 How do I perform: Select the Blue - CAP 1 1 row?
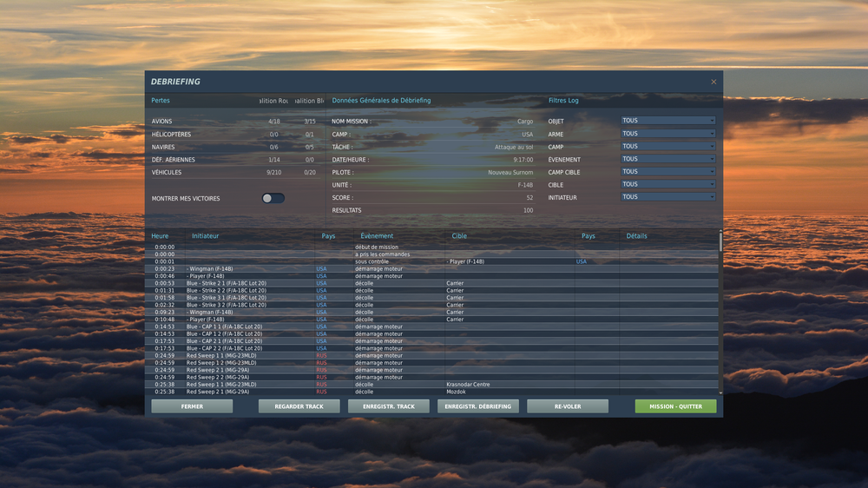click(431, 326)
